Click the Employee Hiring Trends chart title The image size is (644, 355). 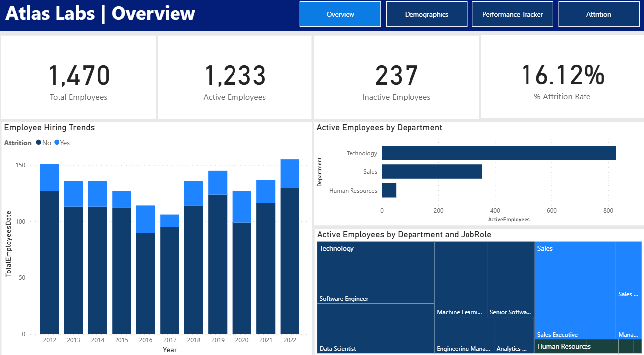click(50, 128)
